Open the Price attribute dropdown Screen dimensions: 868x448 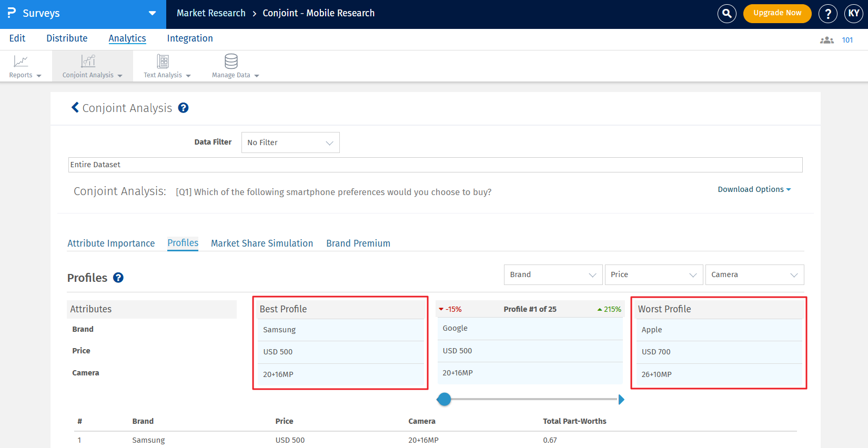coord(654,274)
